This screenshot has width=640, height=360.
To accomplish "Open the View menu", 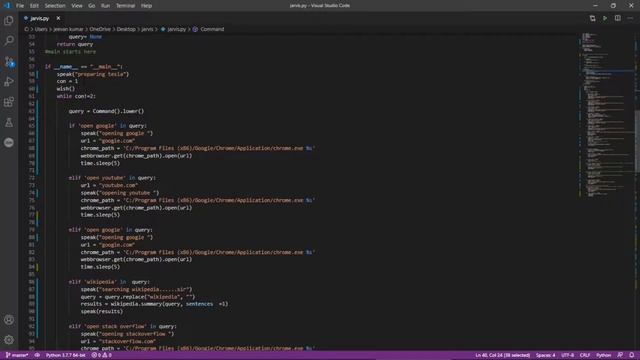I will [77, 6].
